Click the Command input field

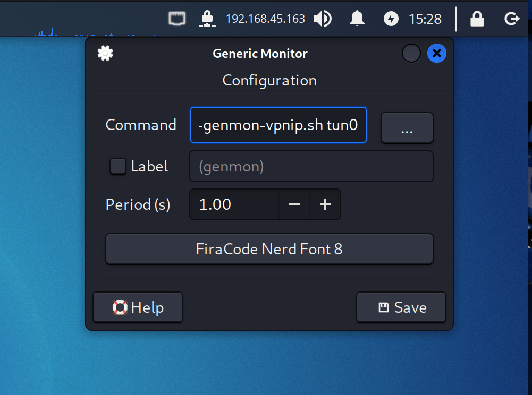click(278, 125)
